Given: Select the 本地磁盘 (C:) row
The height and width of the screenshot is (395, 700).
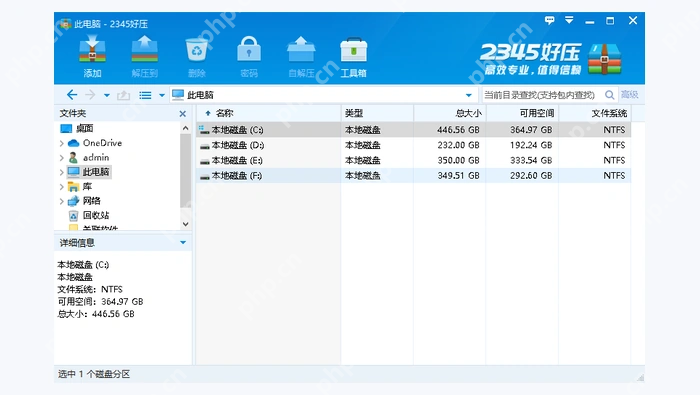Looking at the screenshot, I should tap(413, 130).
